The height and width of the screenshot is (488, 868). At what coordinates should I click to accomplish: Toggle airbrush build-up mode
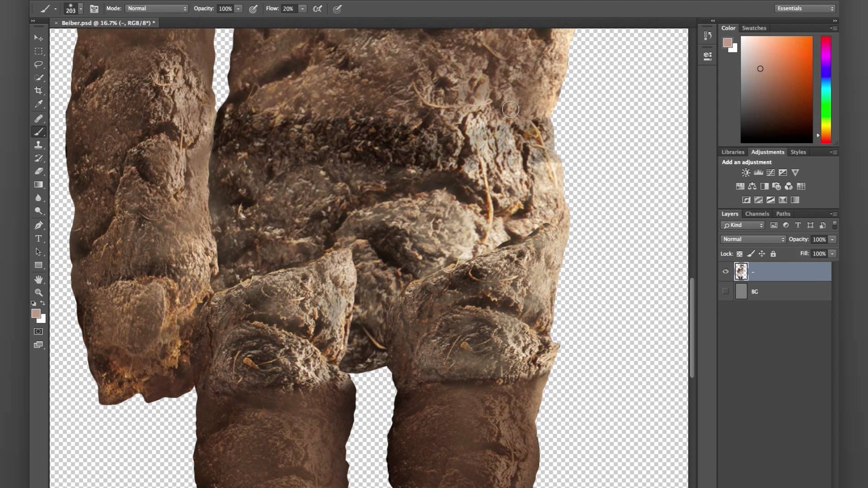click(317, 9)
